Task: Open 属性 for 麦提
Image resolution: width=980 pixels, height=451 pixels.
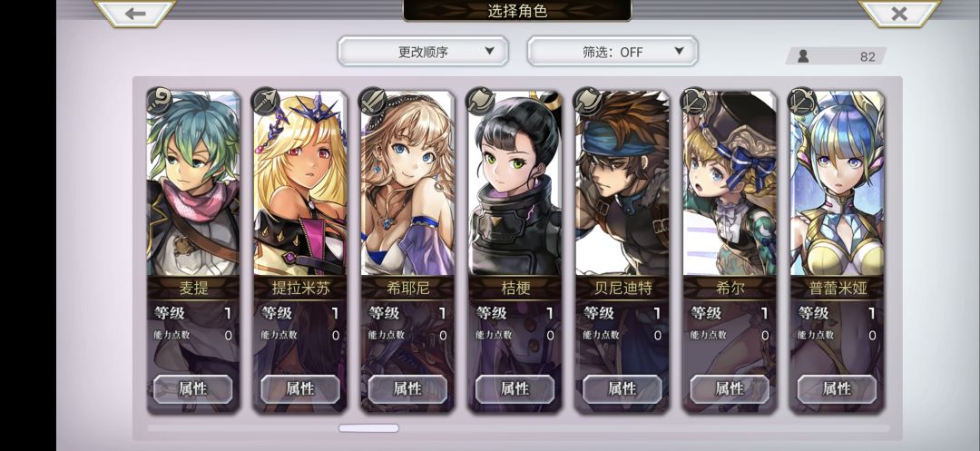Action: click(193, 389)
